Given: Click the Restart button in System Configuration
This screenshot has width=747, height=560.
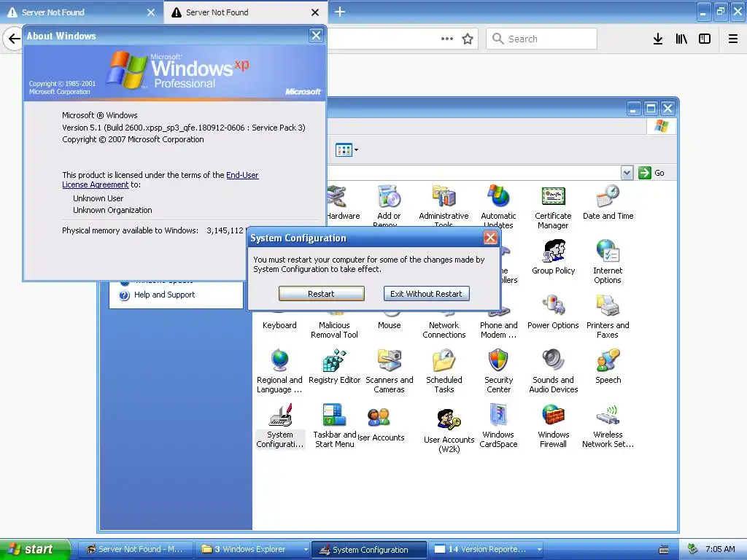Looking at the screenshot, I should point(322,294).
